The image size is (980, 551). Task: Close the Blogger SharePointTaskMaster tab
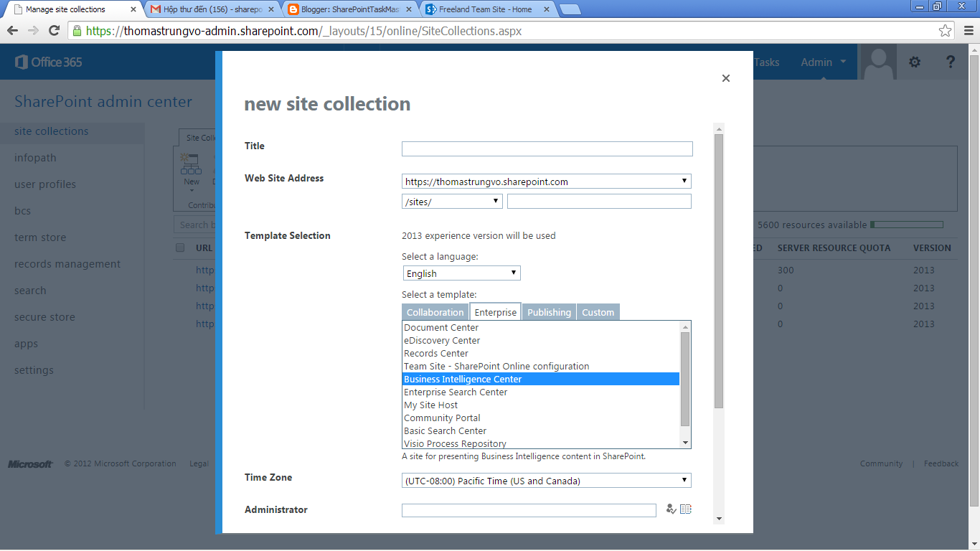[409, 9]
